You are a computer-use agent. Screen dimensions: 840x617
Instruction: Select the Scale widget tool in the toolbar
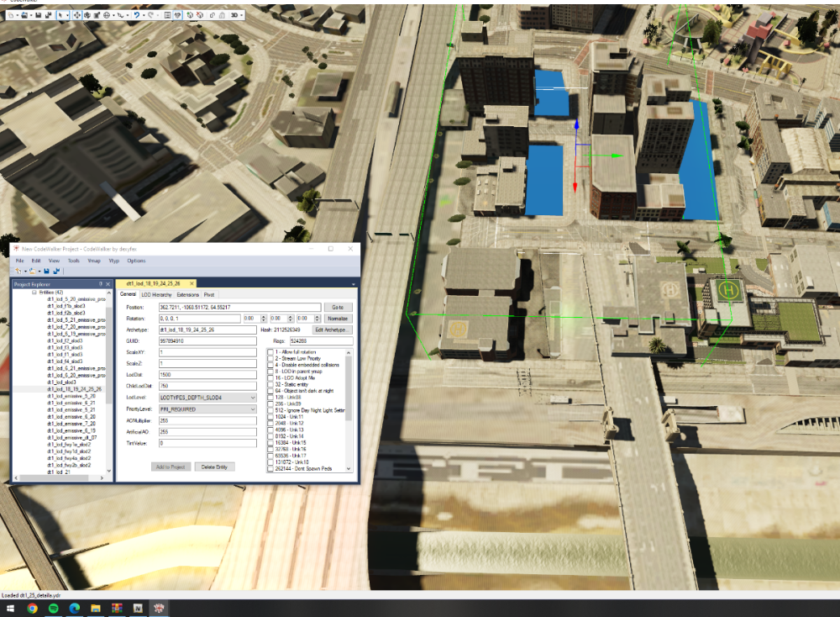pyautogui.click(x=97, y=15)
